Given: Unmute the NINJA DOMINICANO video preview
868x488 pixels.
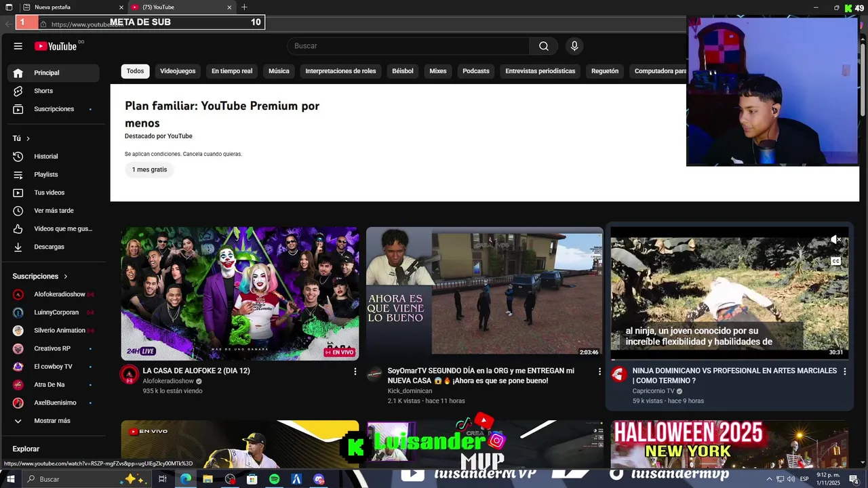Looking at the screenshot, I should click(x=836, y=240).
